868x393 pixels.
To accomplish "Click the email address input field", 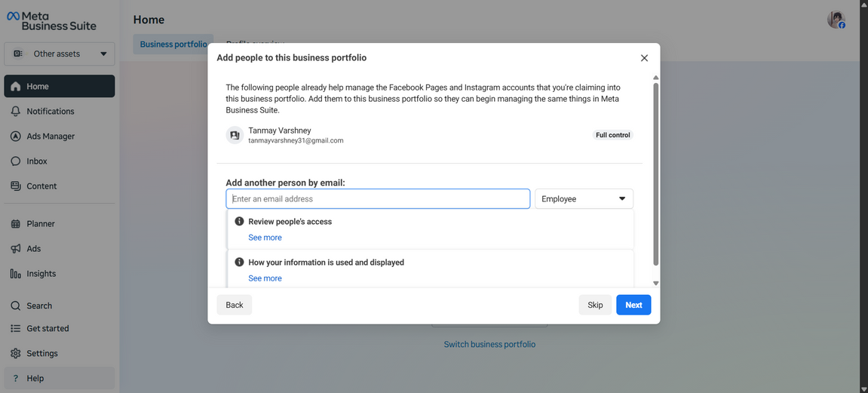I will pyautogui.click(x=378, y=199).
